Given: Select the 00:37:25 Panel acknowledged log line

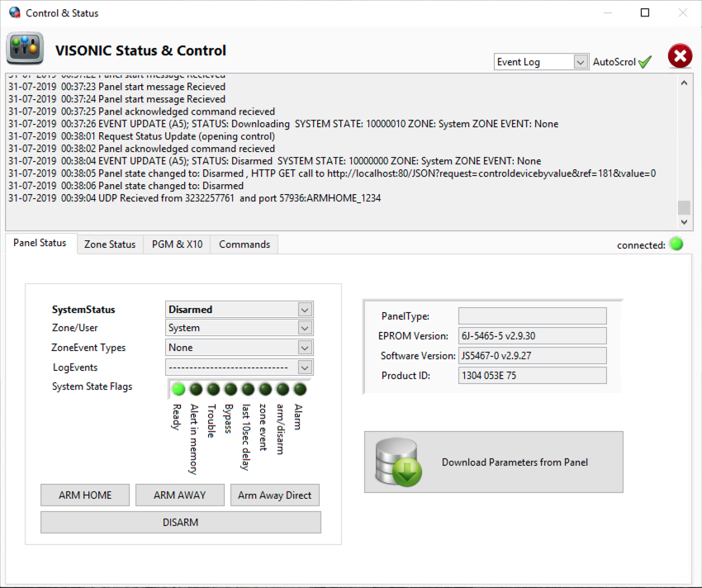Looking at the screenshot, I should [x=141, y=111].
